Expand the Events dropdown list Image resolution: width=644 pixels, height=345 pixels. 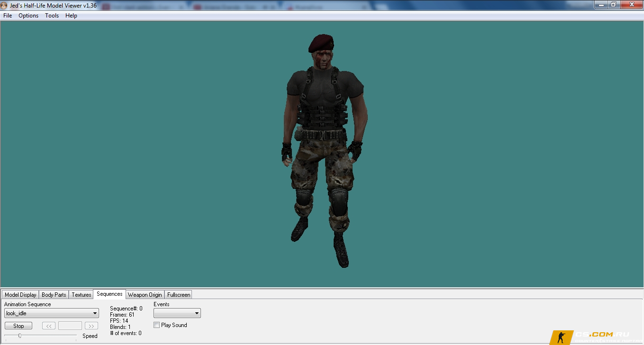click(x=177, y=313)
